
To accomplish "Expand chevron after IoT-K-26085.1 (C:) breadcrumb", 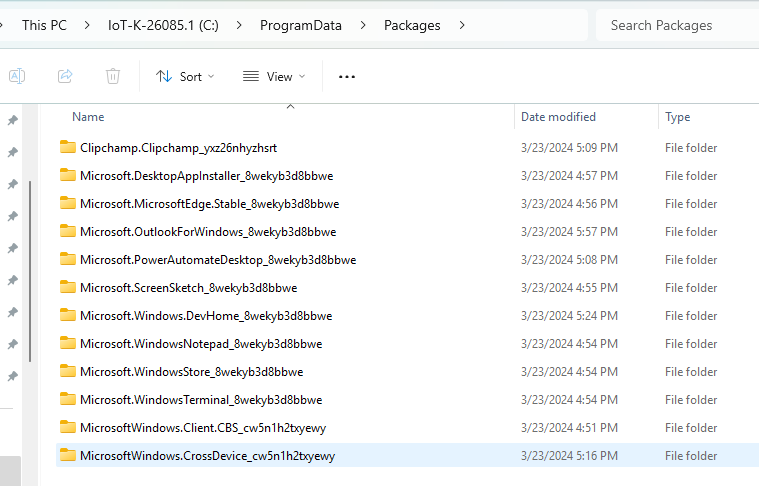I will pos(239,25).
